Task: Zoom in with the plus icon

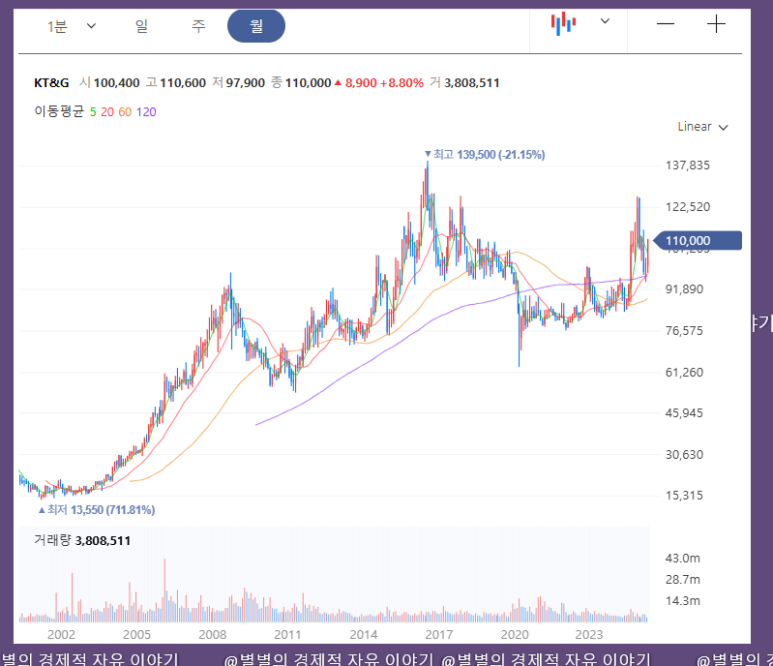Action: point(716,24)
